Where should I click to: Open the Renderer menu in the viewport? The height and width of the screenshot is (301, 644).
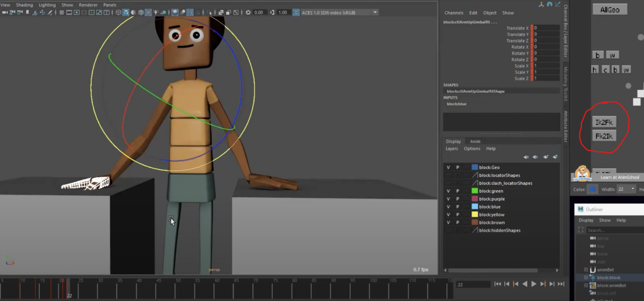point(88,5)
